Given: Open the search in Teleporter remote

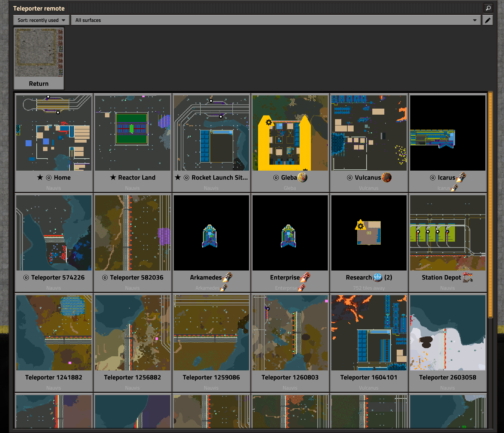Looking at the screenshot, I should pos(488,8).
